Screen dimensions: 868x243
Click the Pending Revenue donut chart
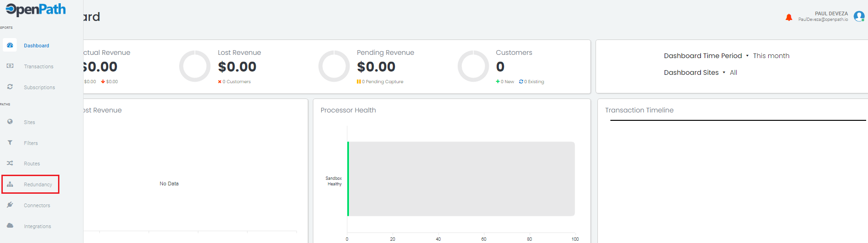334,66
